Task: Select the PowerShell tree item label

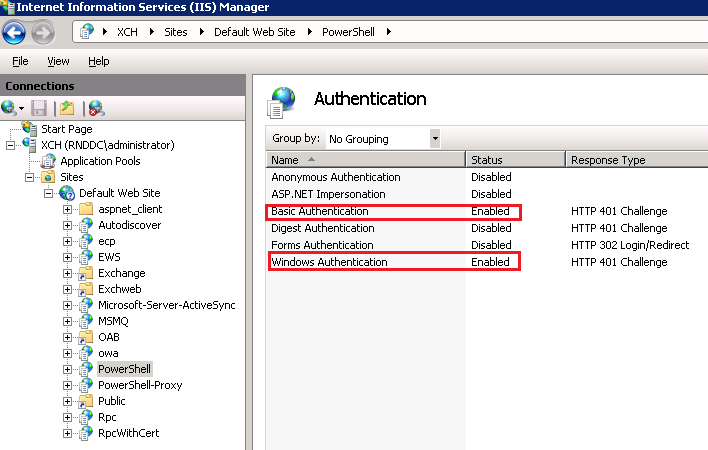Action: pos(124,369)
